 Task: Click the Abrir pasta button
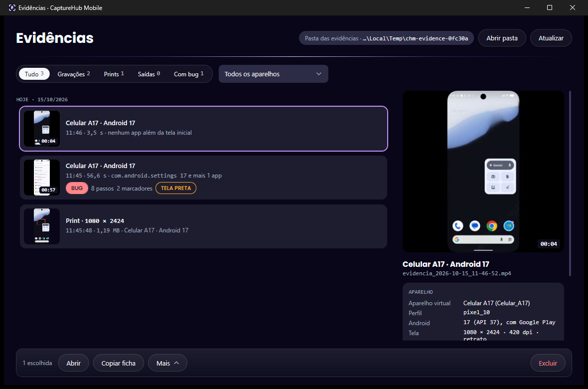pyautogui.click(x=502, y=38)
